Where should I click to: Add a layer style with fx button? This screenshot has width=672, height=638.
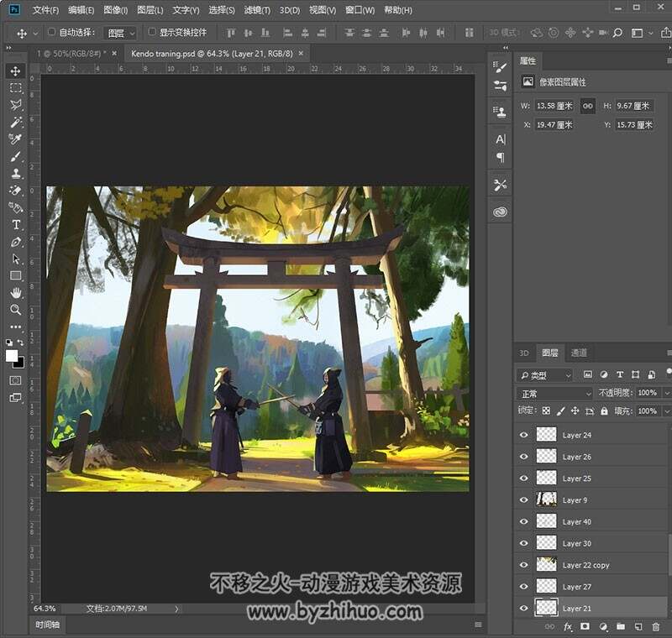[569, 627]
